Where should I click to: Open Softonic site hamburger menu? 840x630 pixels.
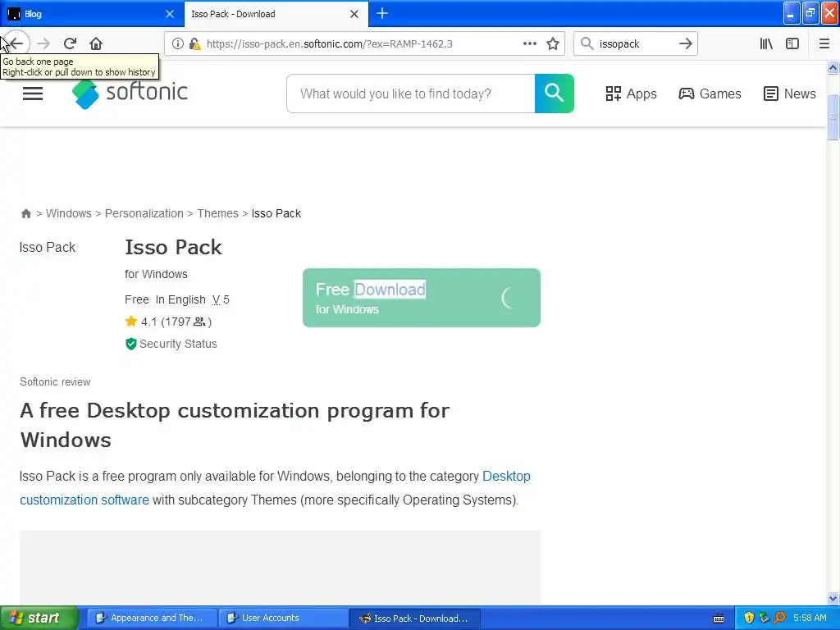33,94
